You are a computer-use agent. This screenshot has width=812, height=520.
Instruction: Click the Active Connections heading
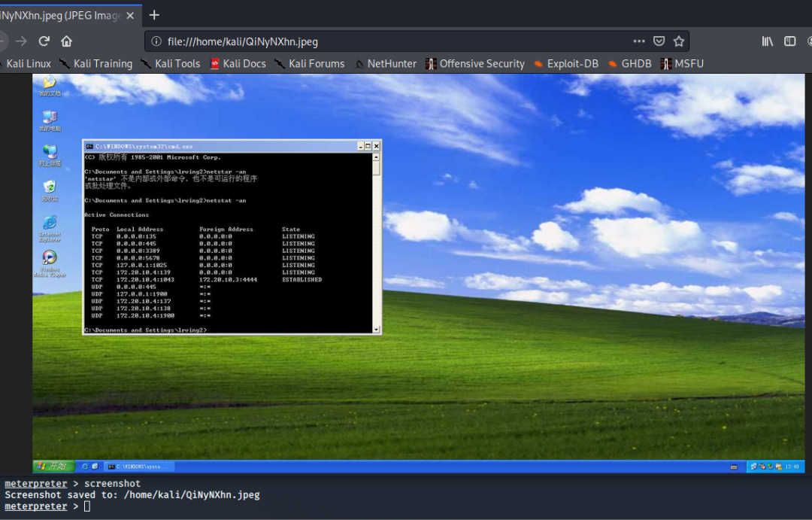pyautogui.click(x=117, y=214)
